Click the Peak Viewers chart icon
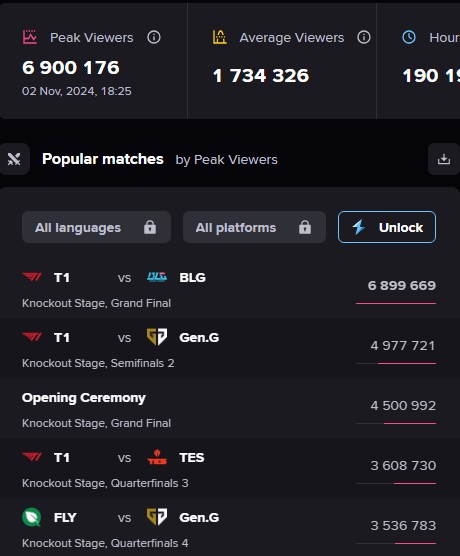The image size is (460, 556). (29, 37)
